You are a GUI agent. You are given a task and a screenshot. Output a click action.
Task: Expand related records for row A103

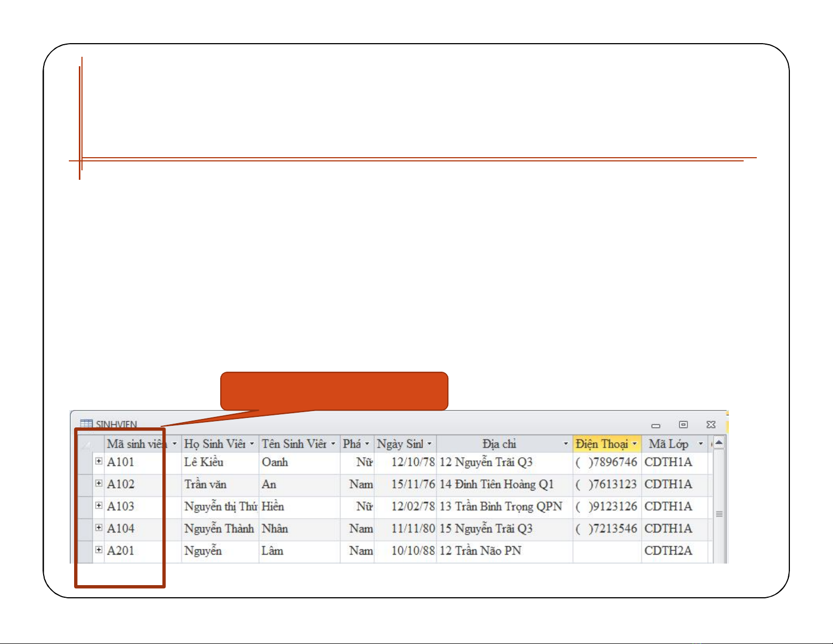(99, 505)
